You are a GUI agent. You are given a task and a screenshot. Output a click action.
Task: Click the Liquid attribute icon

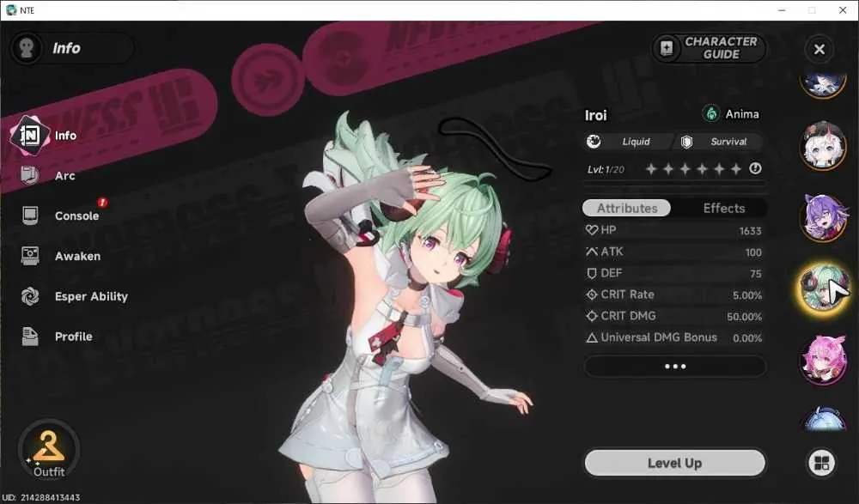click(x=594, y=142)
